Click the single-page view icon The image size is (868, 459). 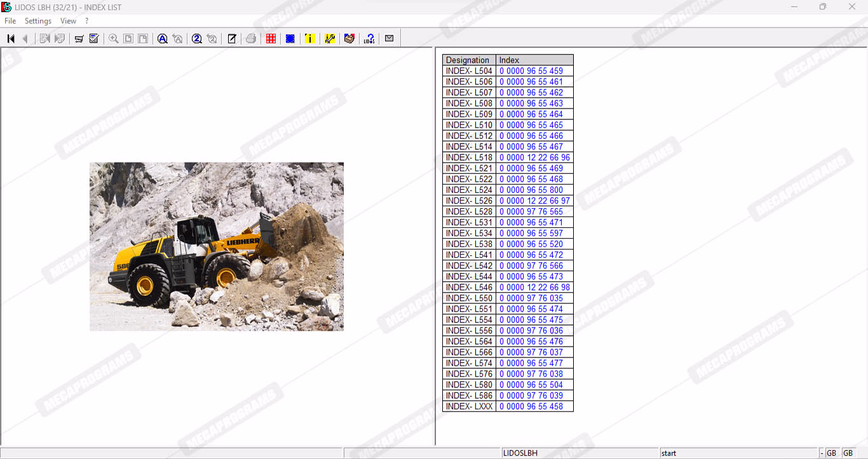coord(128,39)
